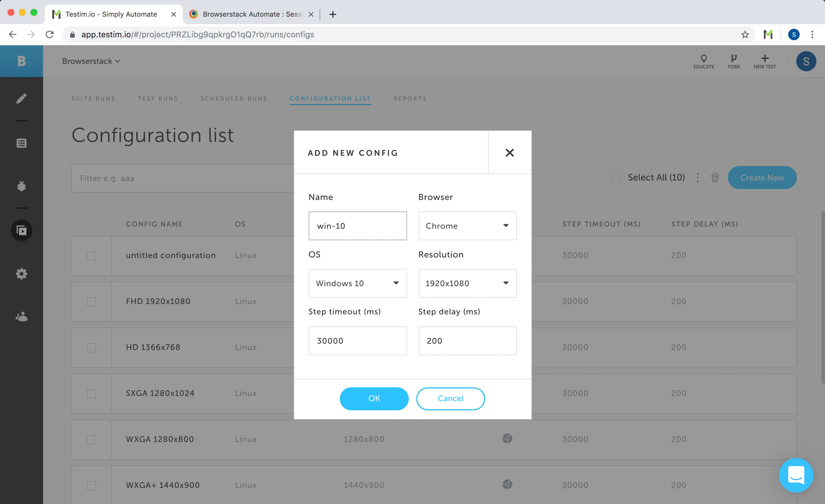Viewport: 825px width, 504px height.
Task: Click the trash delete icon
Action: coord(715,177)
